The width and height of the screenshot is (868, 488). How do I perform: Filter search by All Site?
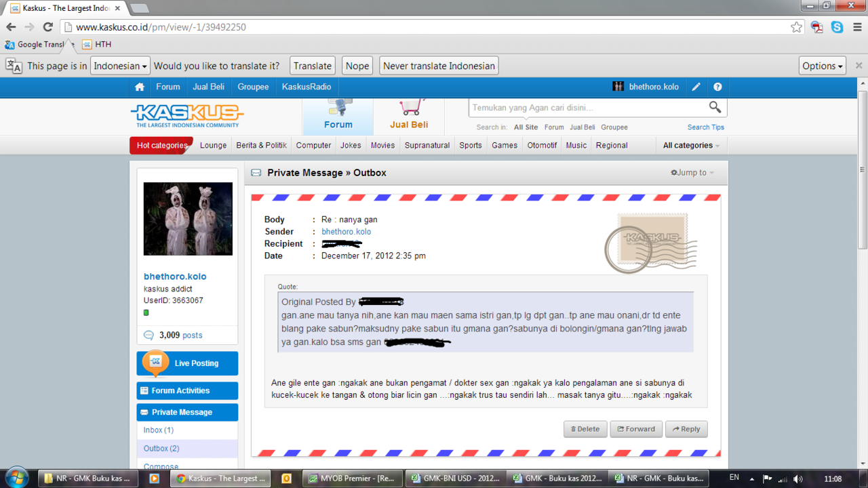[526, 127]
